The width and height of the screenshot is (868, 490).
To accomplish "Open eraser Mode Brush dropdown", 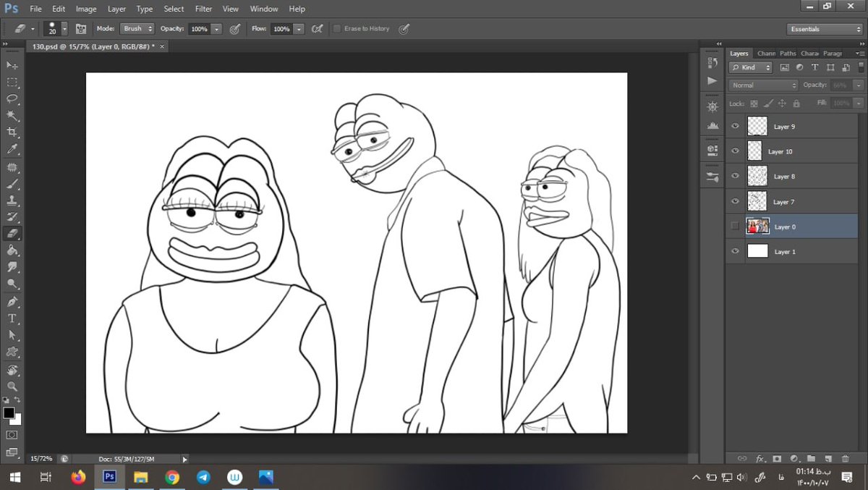I will click(x=137, y=29).
